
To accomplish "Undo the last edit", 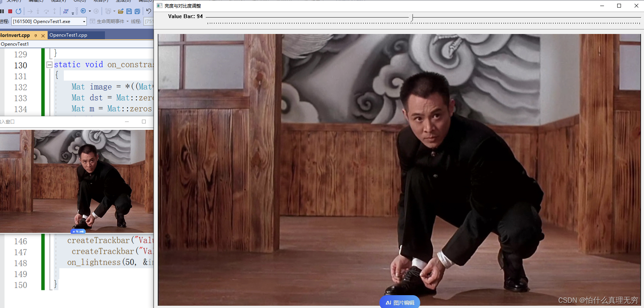I will (x=149, y=11).
